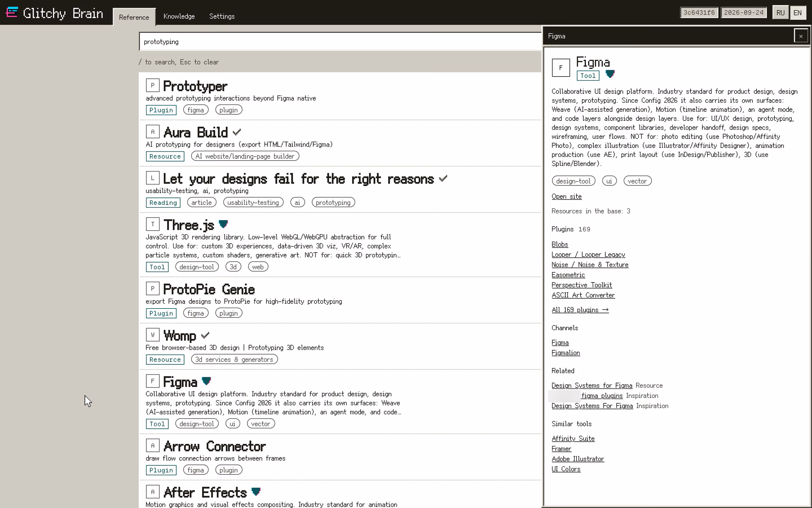Click the T letter icon beside Three.js
Image resolution: width=812 pixels, height=508 pixels.
pos(153,224)
